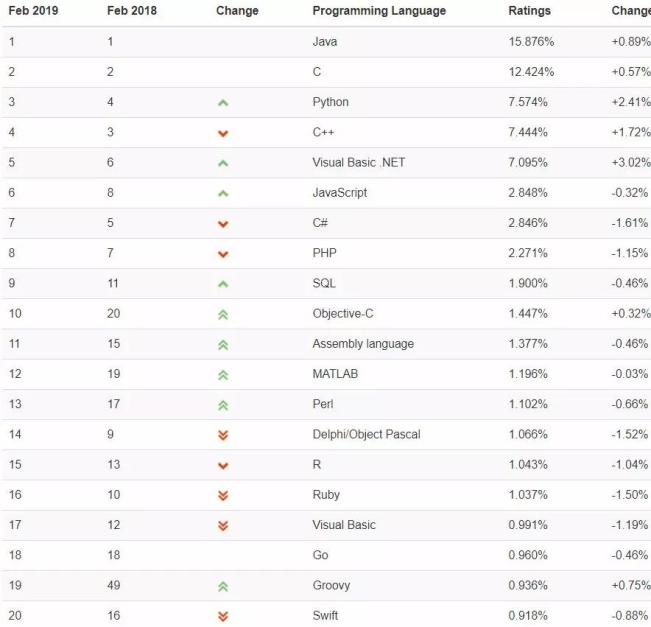651x627 pixels.
Task: Click double down arrow beside Delphi/Object Pascal
Action: tap(223, 435)
